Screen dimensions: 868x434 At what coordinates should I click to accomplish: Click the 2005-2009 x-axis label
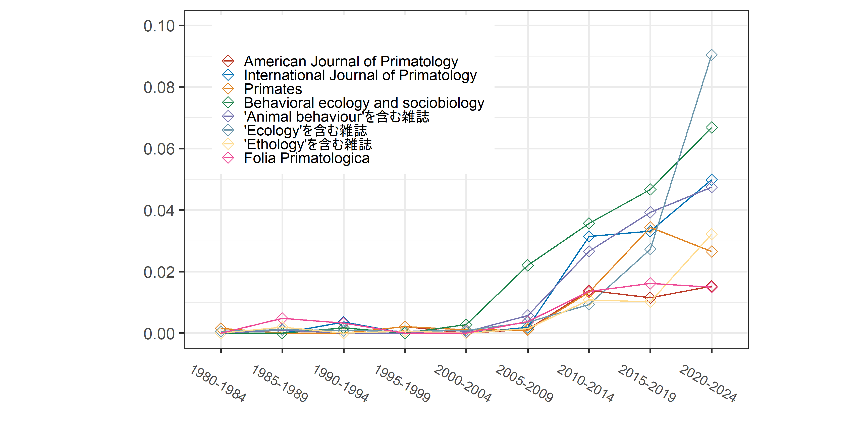(524, 384)
